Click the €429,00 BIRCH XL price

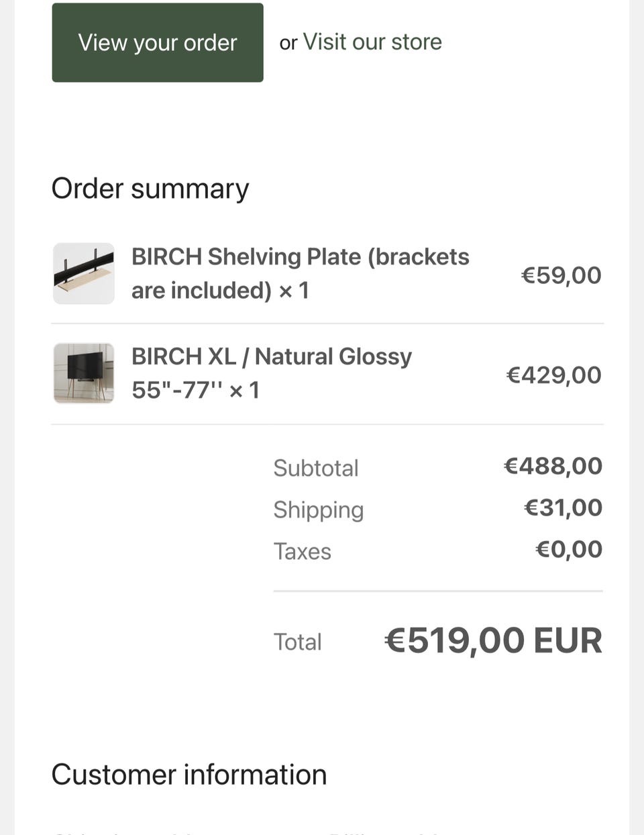554,375
